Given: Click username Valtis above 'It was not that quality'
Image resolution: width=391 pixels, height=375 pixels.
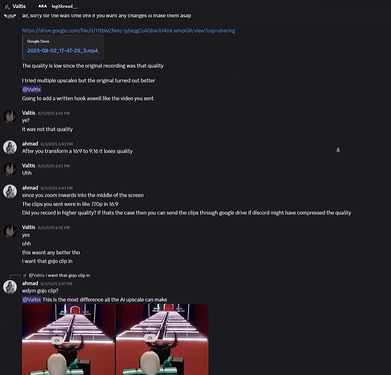Looking at the screenshot, I should click(x=28, y=113).
